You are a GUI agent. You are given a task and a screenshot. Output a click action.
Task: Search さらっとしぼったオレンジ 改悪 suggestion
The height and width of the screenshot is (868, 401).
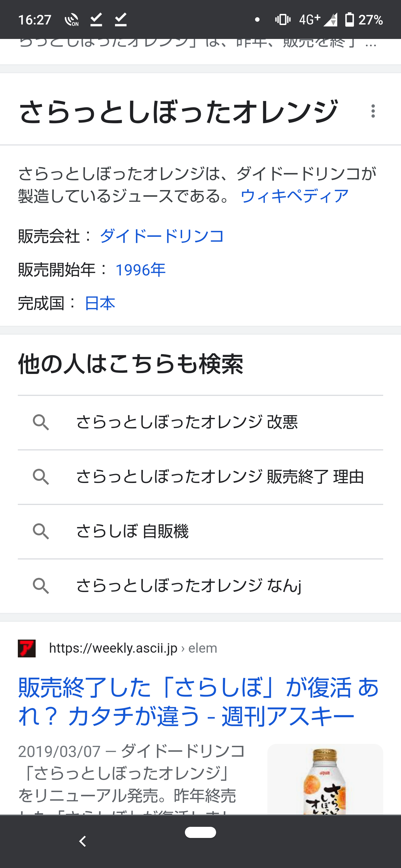200,422
